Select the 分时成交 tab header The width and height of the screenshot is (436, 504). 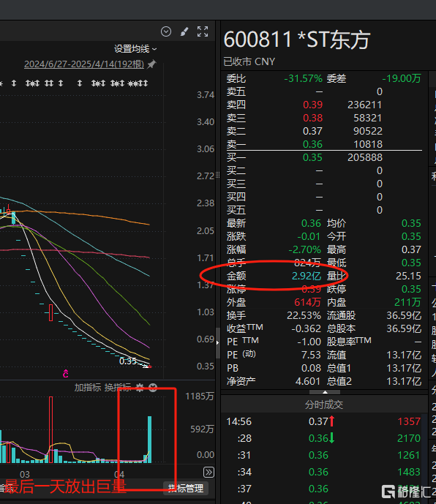(x=324, y=405)
